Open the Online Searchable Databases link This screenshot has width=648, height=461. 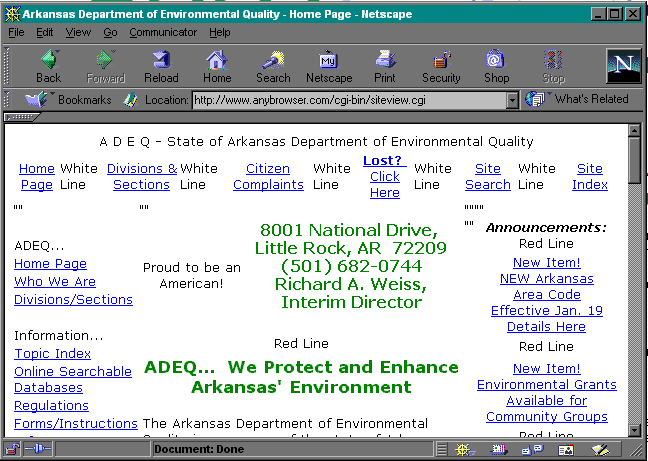click(73, 379)
